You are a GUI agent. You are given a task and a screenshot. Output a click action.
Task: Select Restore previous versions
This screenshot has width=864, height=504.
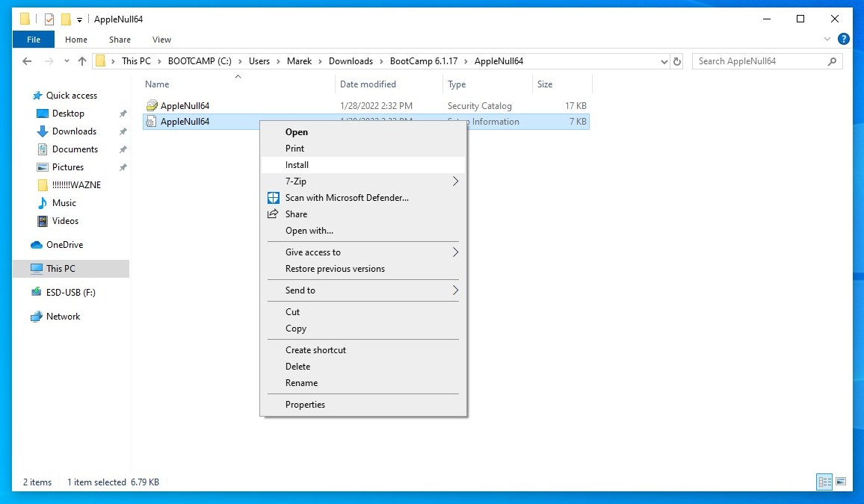(x=363, y=269)
